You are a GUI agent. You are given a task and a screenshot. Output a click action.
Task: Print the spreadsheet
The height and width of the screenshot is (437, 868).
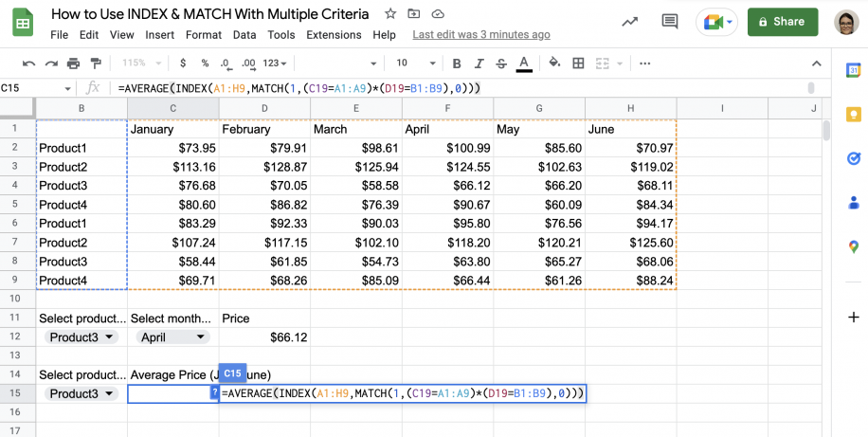coord(74,64)
